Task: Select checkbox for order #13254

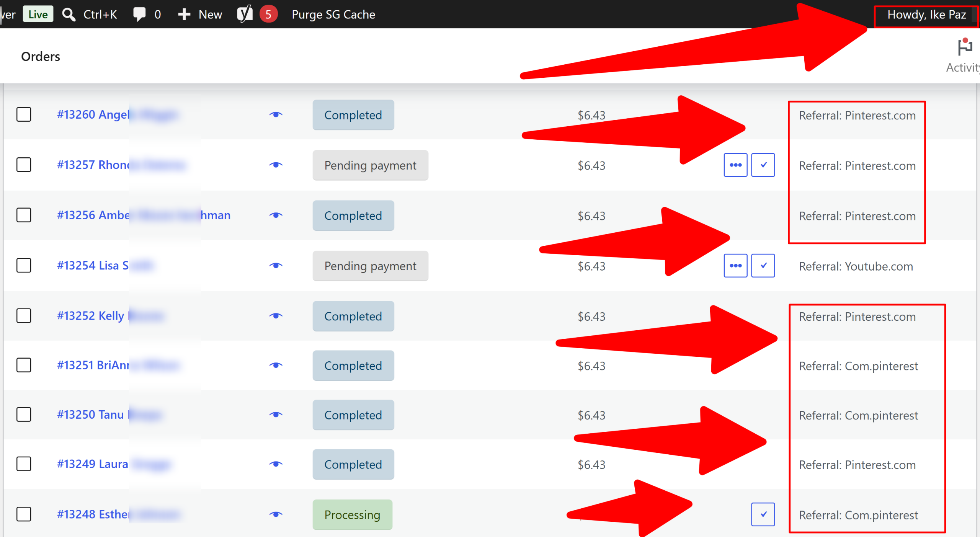Action: (24, 266)
